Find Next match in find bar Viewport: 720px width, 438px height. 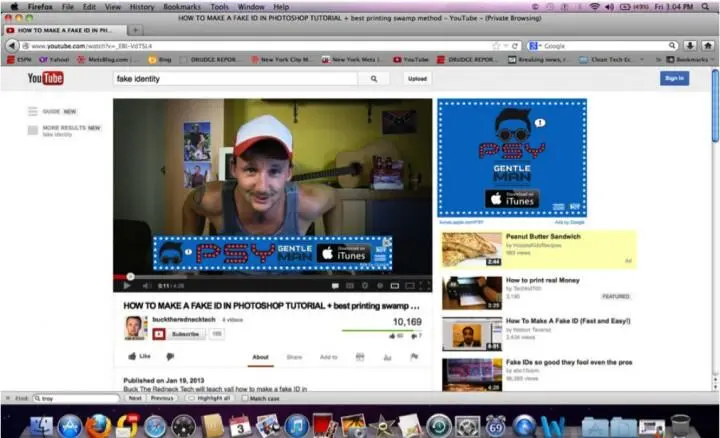[135, 399]
